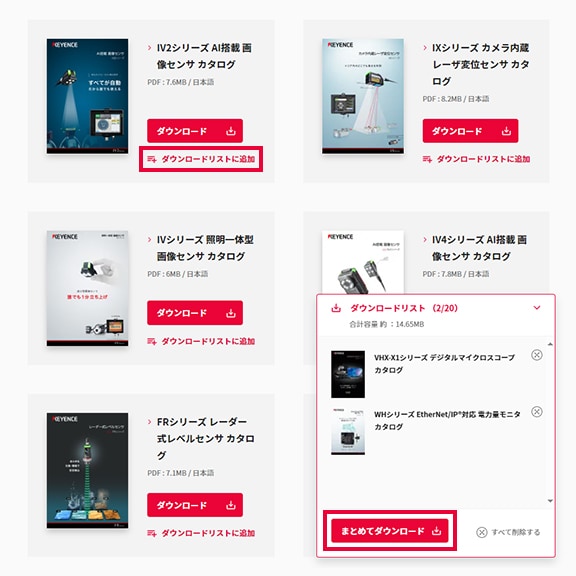Open the IV2 series catalog cover thumbnail
This screenshot has width=576, height=576.
pos(87,96)
